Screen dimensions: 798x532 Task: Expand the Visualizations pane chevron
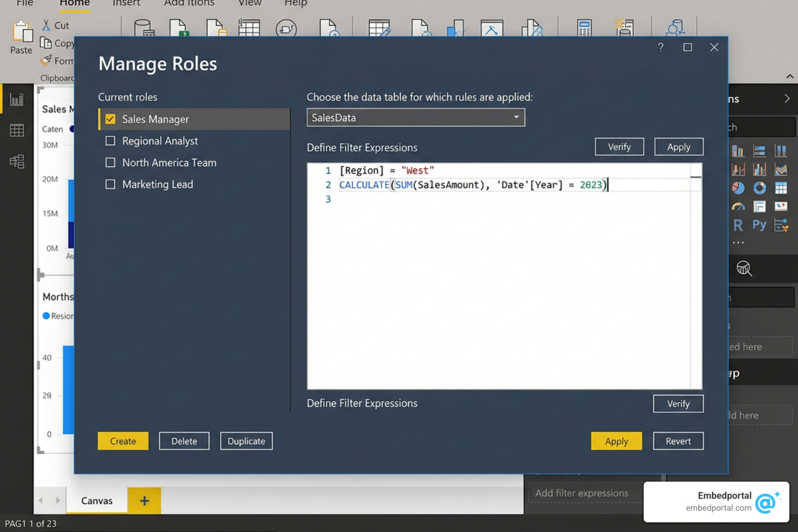tap(787, 99)
